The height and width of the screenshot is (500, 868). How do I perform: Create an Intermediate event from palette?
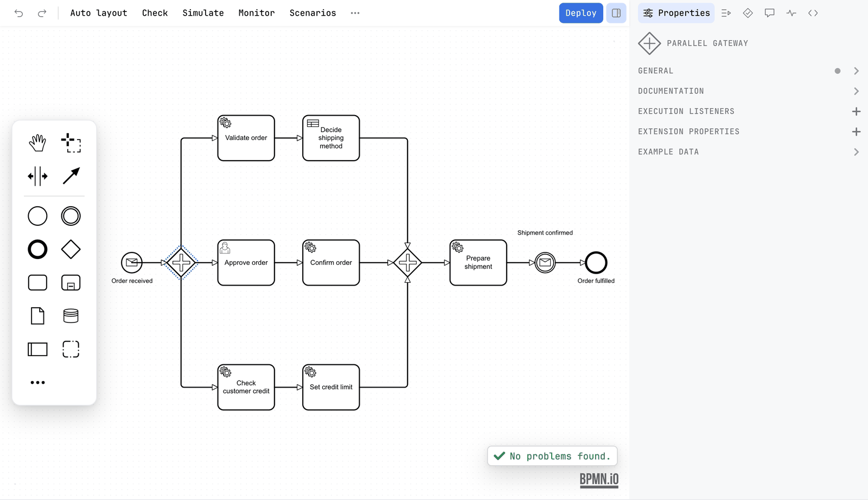tap(71, 216)
